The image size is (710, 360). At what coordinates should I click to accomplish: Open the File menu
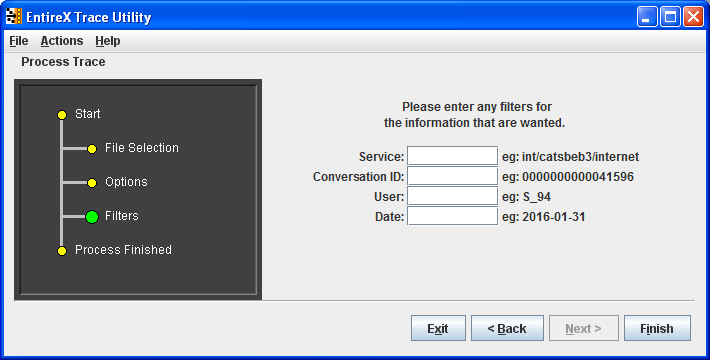pyautogui.click(x=19, y=41)
